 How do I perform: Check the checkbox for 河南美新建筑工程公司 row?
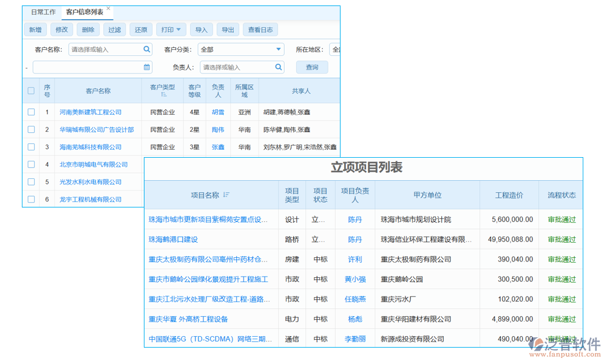(32, 112)
